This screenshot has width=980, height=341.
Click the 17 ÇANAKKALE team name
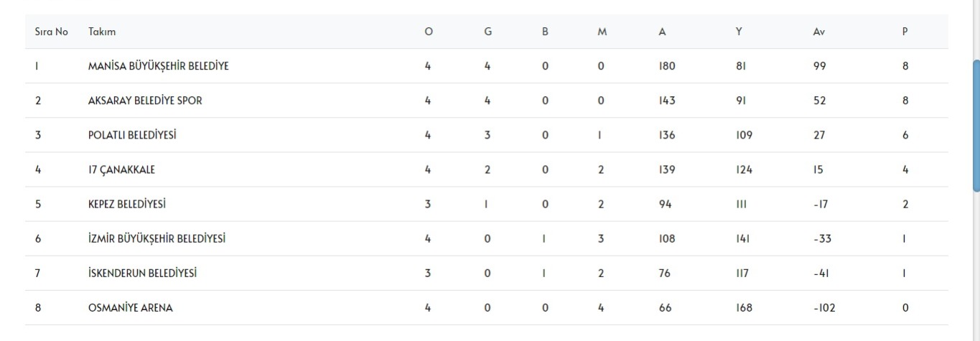pos(121,169)
